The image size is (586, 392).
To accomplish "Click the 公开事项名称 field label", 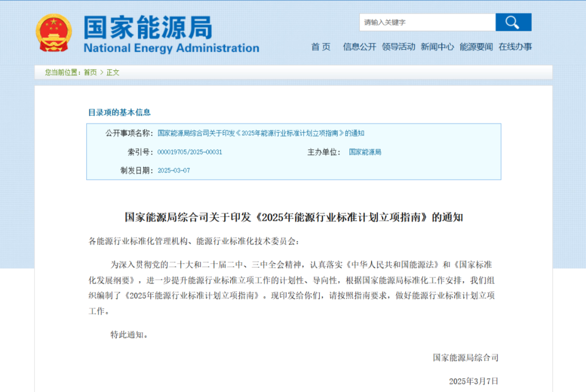I will click(129, 133).
